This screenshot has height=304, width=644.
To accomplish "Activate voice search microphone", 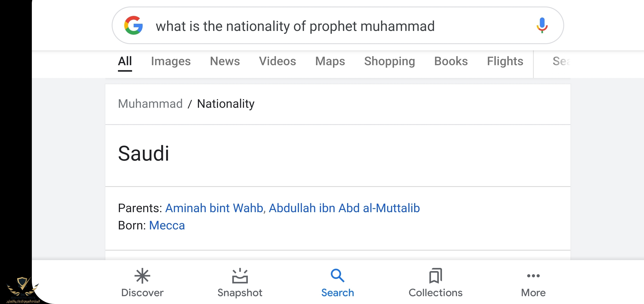I will (542, 26).
